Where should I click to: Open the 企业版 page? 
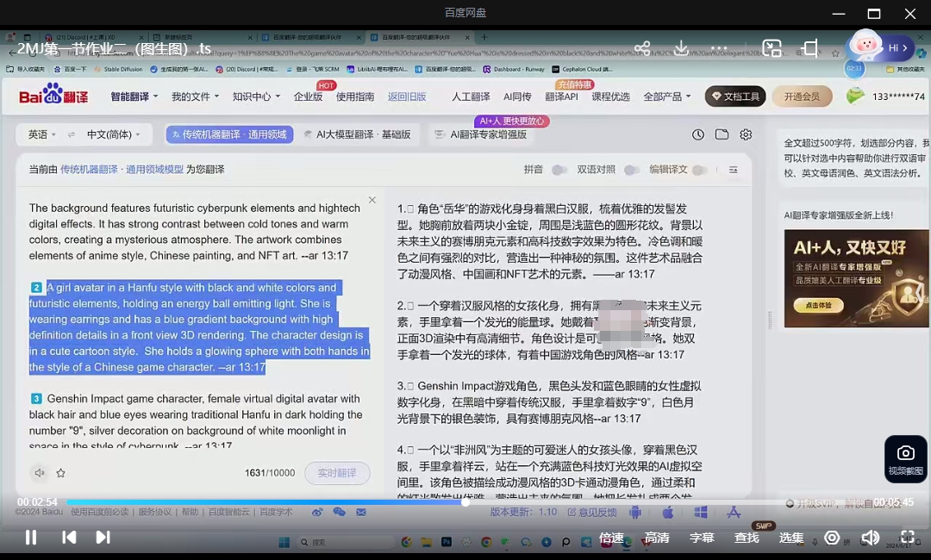308,96
